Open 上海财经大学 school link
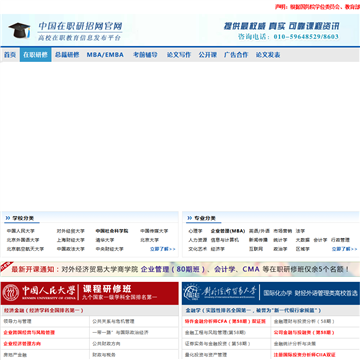Image resolution: width=360 pixels, height=360 pixels. pyautogui.click(x=71, y=240)
